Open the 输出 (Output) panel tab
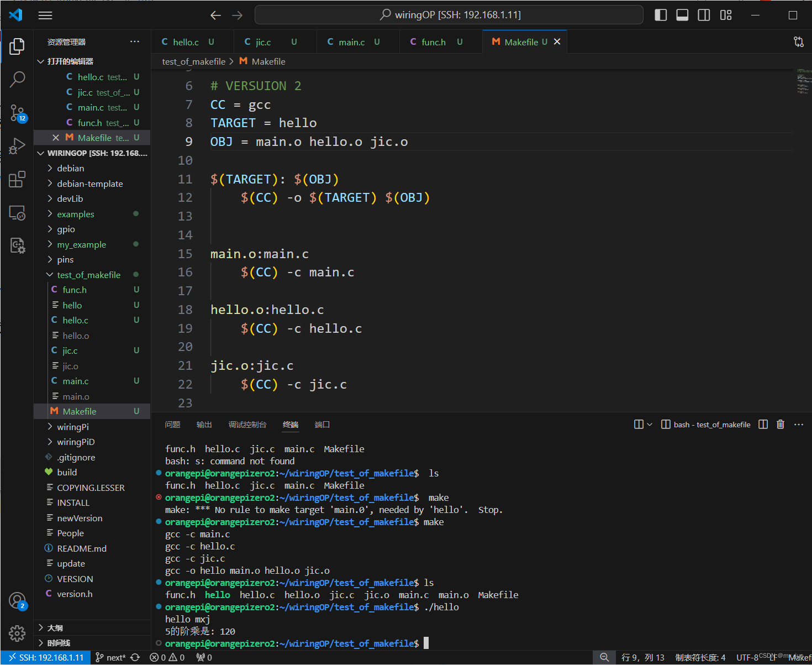This screenshot has height=665, width=812. 204,425
